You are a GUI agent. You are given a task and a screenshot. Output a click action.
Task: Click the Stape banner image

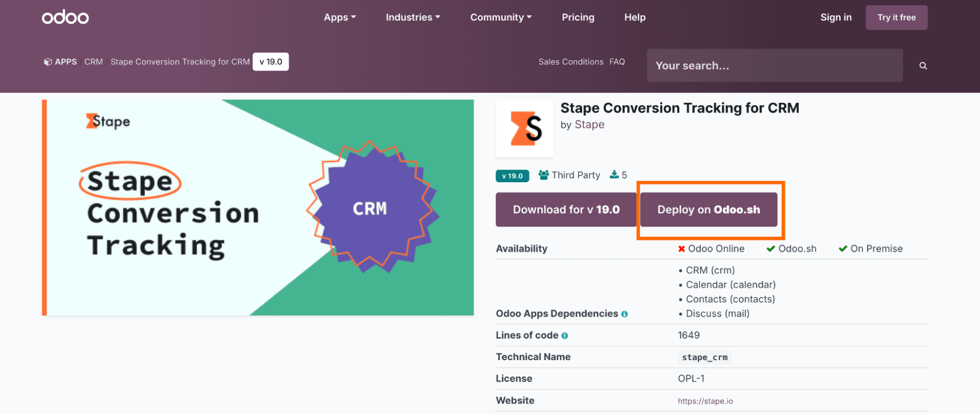258,207
